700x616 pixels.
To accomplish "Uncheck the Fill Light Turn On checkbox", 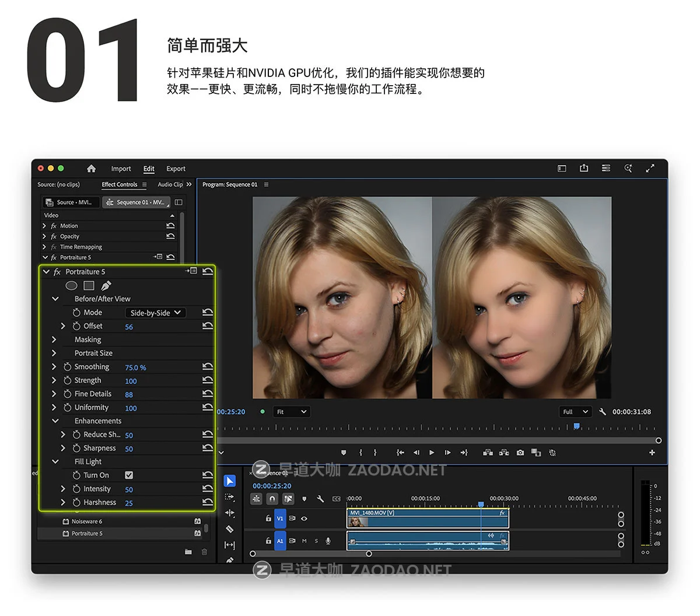I will click(129, 475).
